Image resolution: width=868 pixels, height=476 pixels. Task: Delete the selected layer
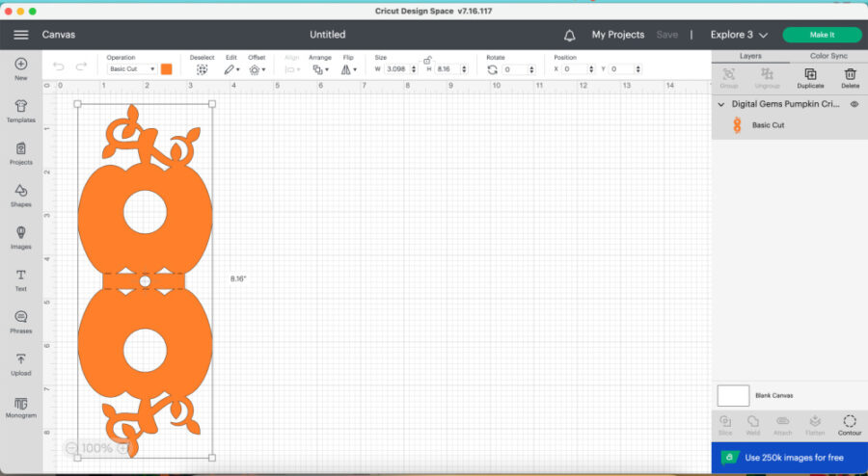(x=850, y=78)
